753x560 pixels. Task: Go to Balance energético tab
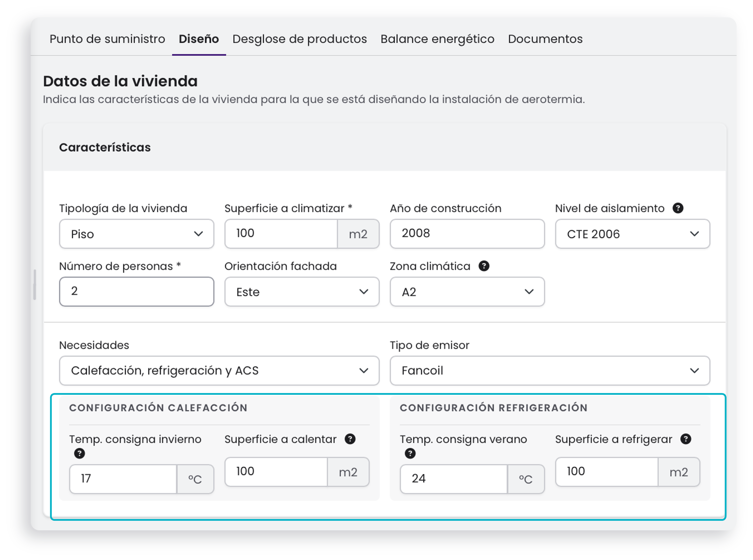pyautogui.click(x=437, y=39)
